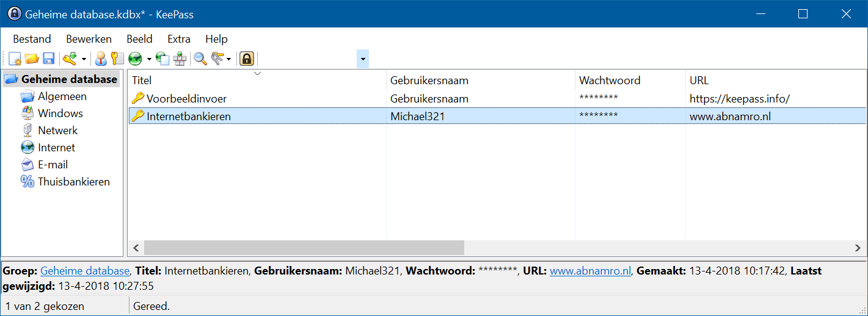This screenshot has width=868, height=316.
Task: Expand the Open URL dropdown arrow
Action: 148,59
